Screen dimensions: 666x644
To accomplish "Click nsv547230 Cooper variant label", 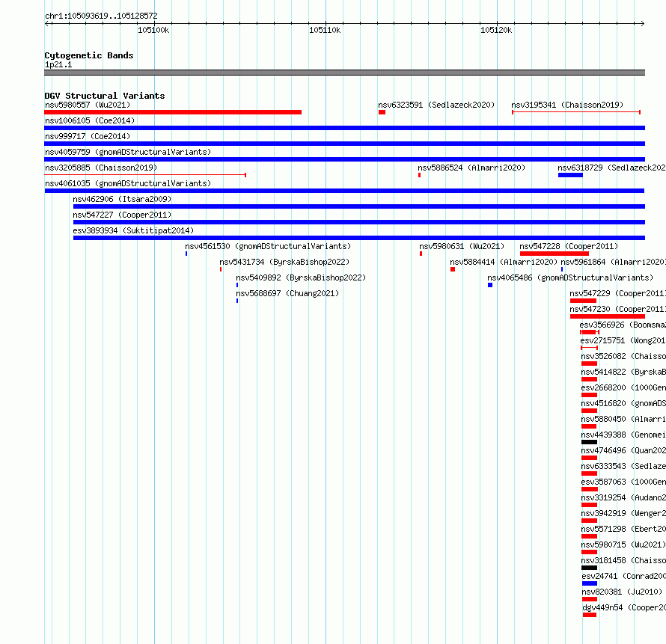I will 617,309.
